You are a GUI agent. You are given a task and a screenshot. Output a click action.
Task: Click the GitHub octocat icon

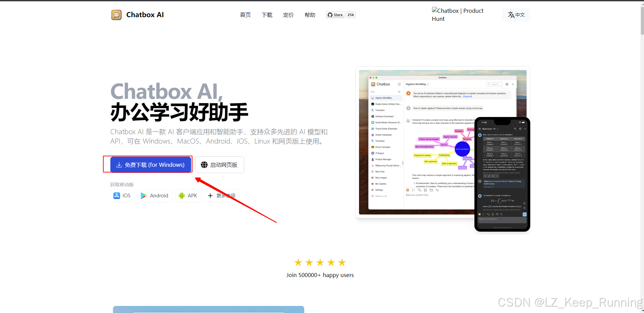[x=330, y=15]
